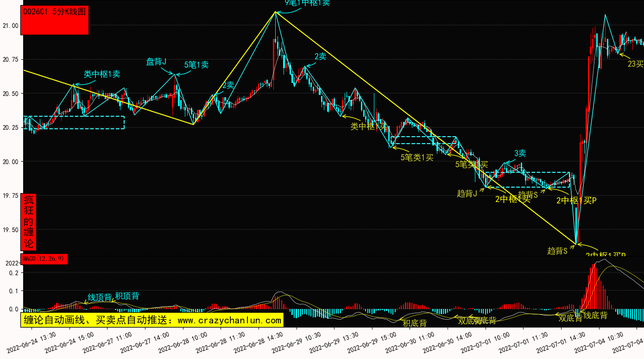Select the 趋背J trend divergence label
Image resolution: width=644 pixels, height=359 pixels.
pos(467,194)
